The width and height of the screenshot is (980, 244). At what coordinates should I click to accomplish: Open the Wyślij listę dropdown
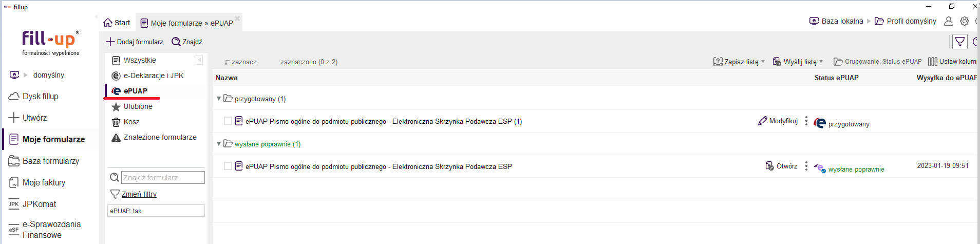click(x=798, y=62)
